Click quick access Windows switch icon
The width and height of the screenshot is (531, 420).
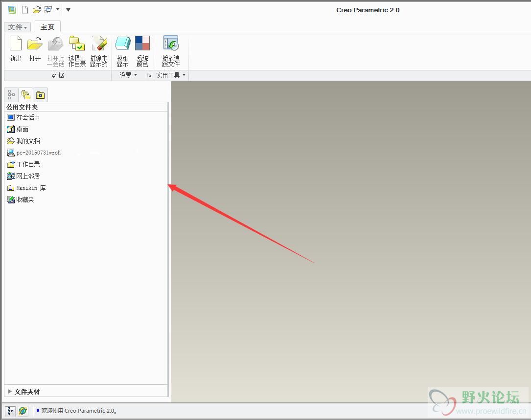(x=48, y=10)
